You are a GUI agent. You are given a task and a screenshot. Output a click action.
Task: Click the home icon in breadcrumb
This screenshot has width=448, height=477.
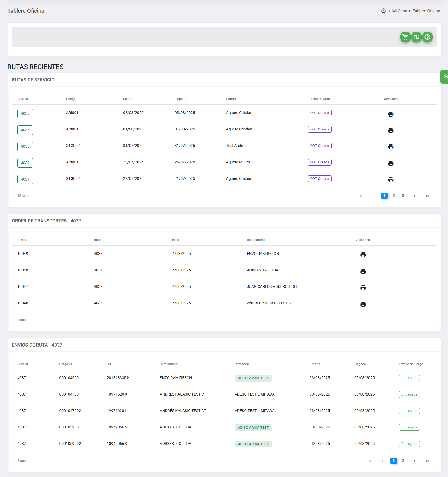tap(383, 11)
